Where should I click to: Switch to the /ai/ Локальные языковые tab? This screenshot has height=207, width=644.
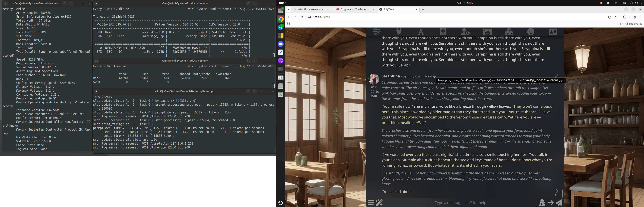(312, 10)
